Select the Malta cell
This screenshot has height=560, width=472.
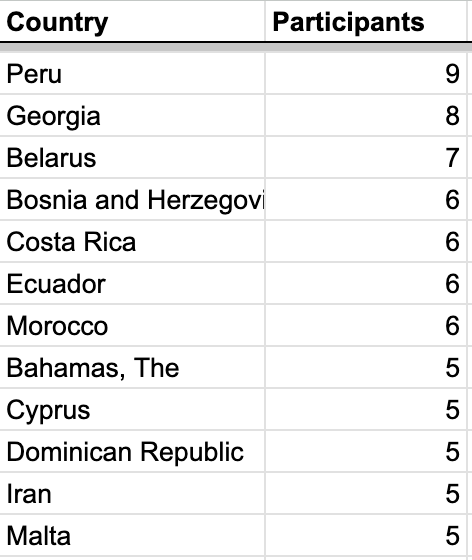click(132, 536)
